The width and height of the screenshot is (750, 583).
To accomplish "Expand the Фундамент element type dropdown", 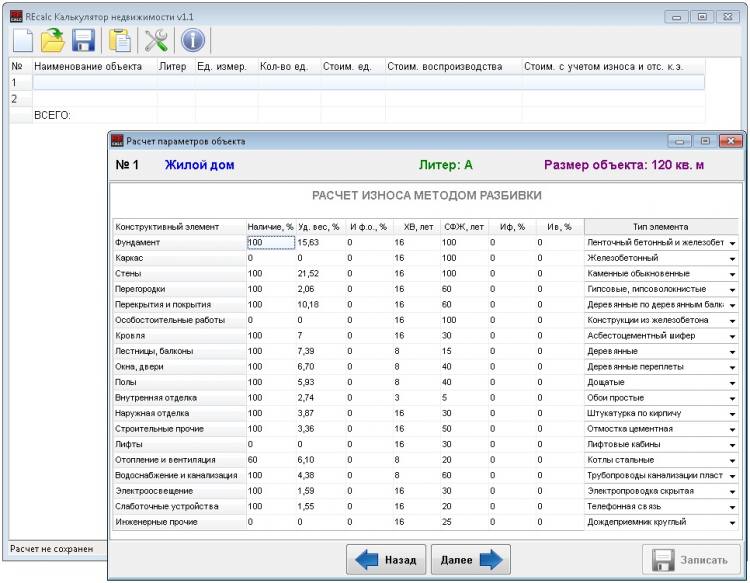I will coord(732,243).
